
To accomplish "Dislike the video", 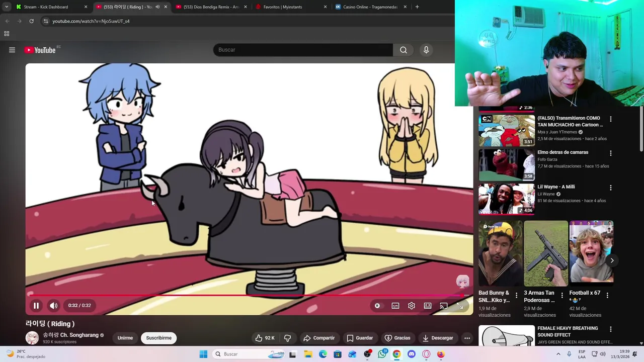I will [287, 338].
